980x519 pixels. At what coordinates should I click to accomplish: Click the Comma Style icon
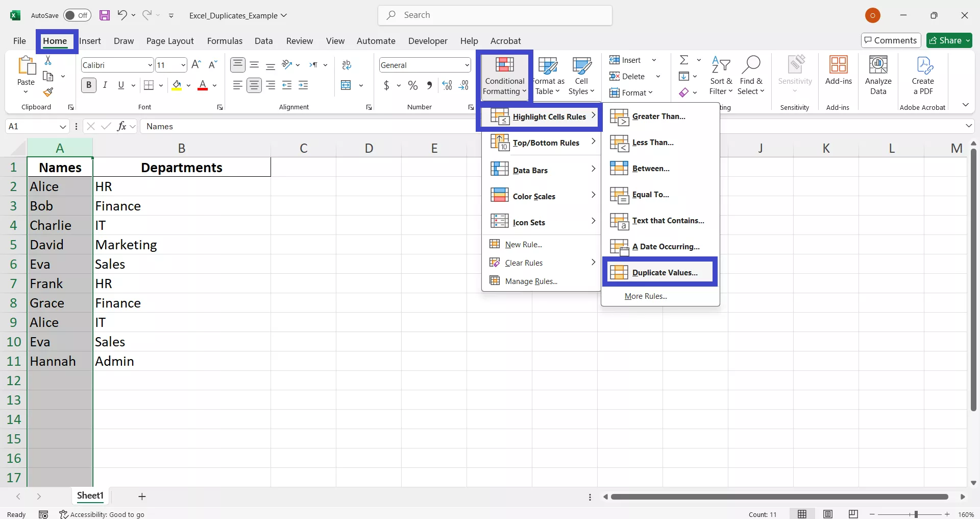click(430, 85)
